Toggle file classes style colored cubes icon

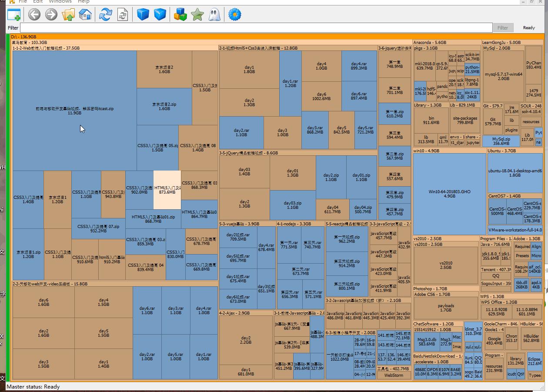(180, 14)
